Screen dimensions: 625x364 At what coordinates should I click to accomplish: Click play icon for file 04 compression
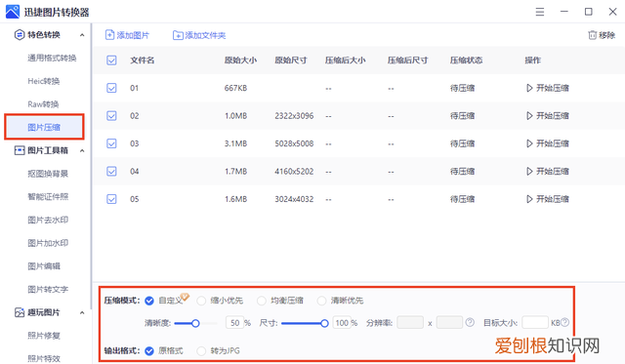pyautogui.click(x=529, y=171)
